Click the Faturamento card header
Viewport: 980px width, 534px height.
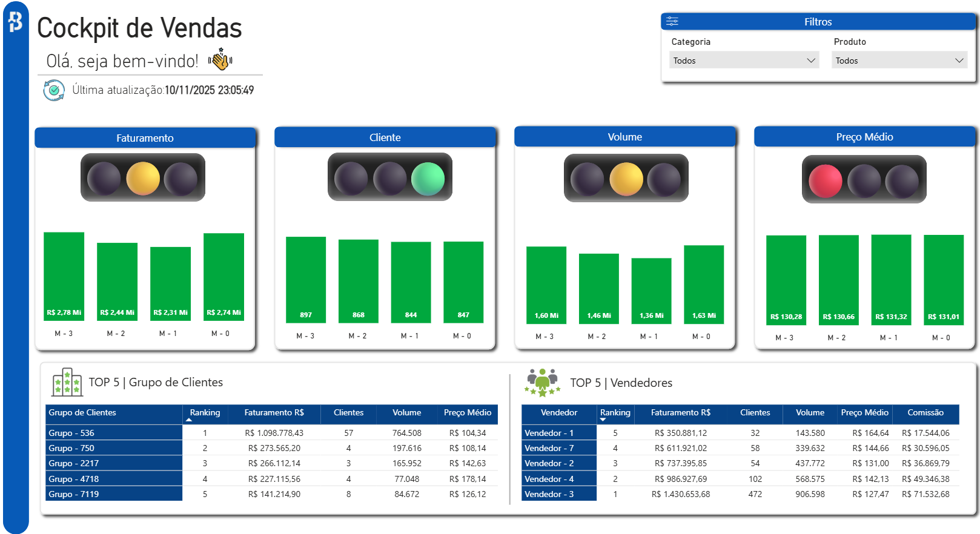145,138
